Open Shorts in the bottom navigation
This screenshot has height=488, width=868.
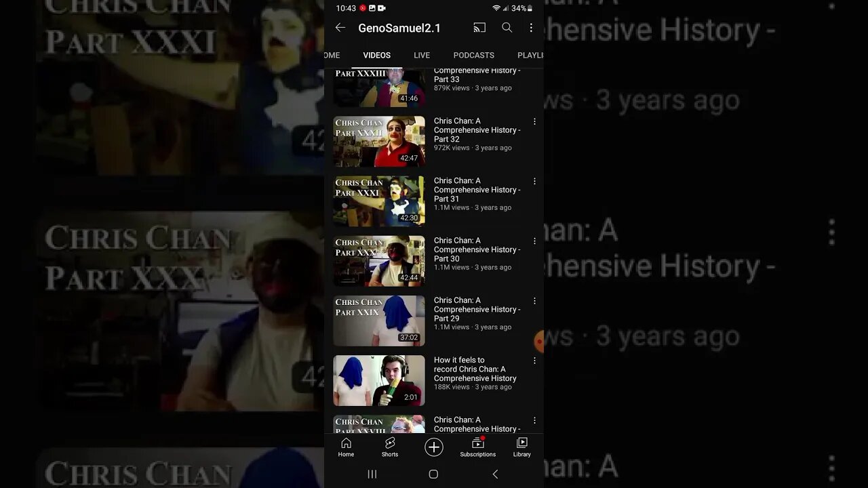[x=390, y=447]
